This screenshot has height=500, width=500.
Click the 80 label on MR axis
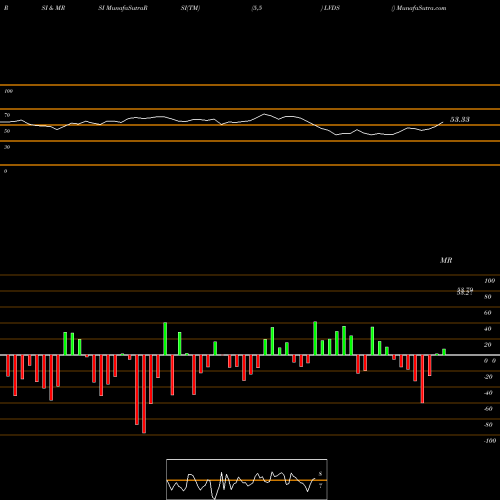[x=488, y=297]
